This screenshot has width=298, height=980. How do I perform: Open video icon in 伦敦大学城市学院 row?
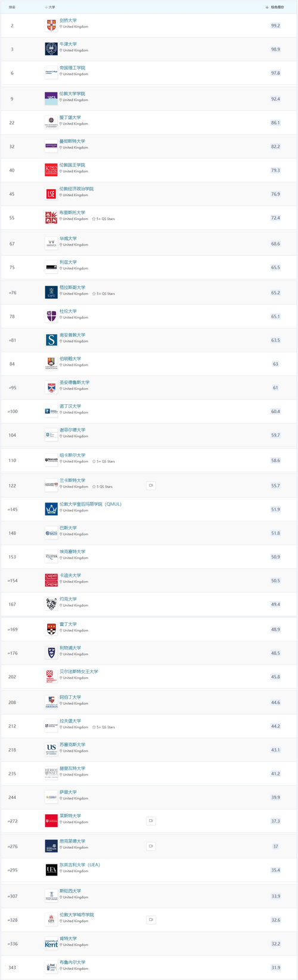click(x=151, y=920)
